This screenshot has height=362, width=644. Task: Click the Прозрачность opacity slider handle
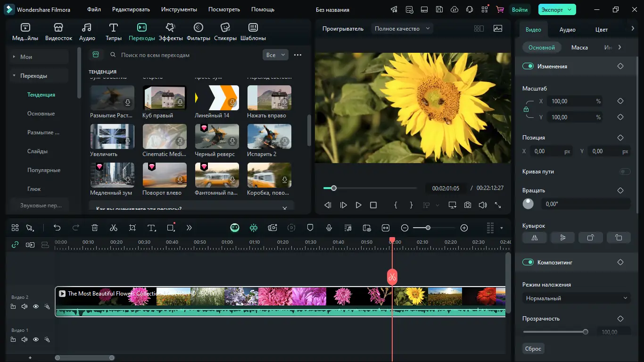(586, 332)
